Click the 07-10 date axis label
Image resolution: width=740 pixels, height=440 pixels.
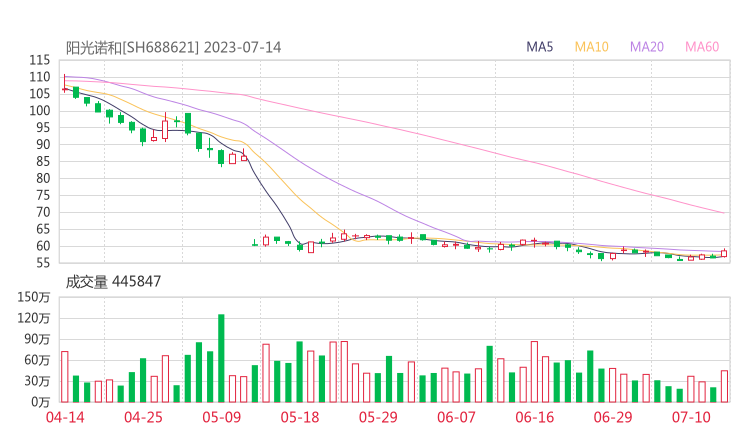click(x=691, y=417)
